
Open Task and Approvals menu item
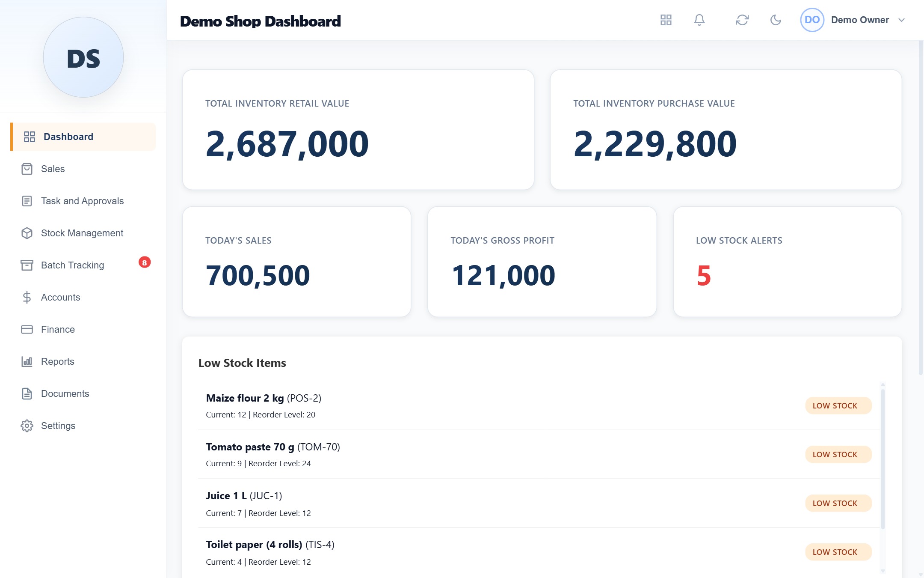(x=82, y=201)
